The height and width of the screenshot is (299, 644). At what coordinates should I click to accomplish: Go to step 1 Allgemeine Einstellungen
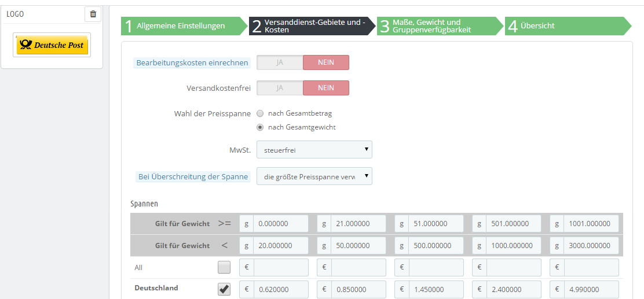click(181, 26)
